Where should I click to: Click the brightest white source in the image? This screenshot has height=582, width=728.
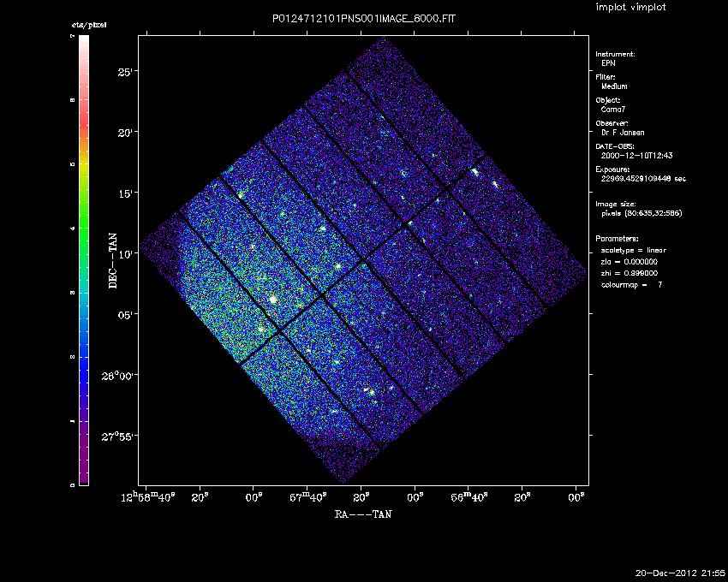coord(272,300)
